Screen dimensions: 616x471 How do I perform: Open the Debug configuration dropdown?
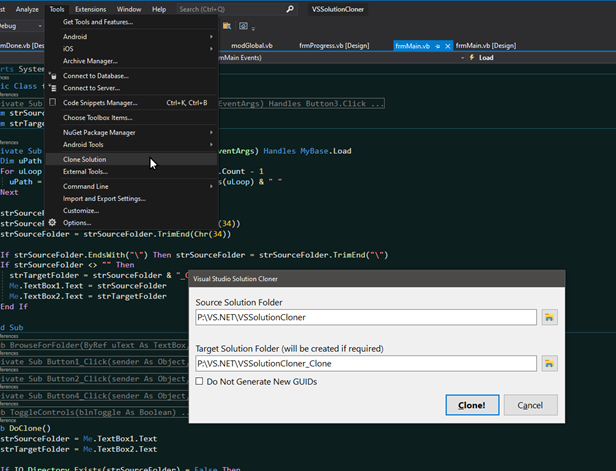coord(40,26)
